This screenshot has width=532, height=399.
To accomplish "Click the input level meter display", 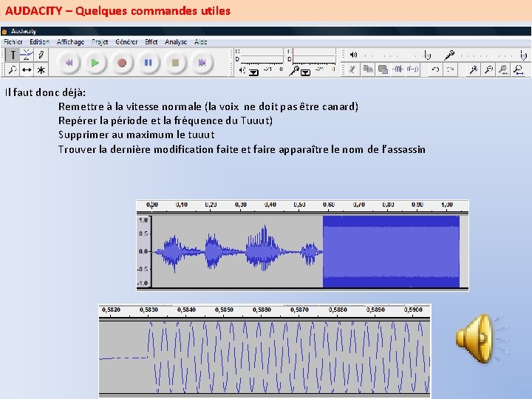I will click(x=312, y=56).
